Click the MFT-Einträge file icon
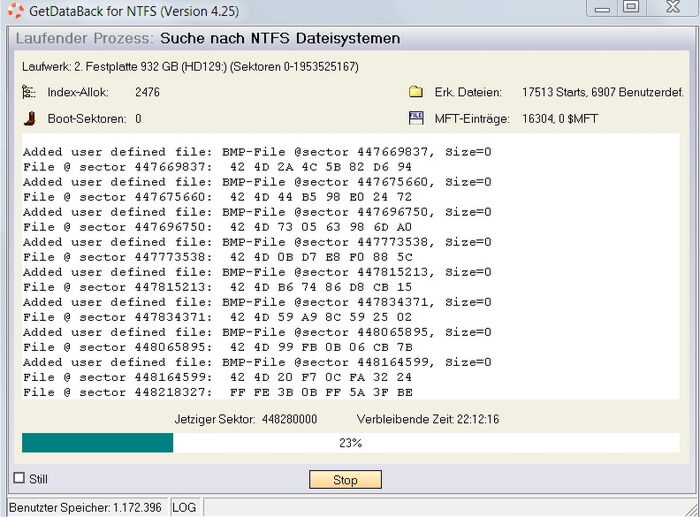This screenshot has width=700, height=517. tap(416, 118)
